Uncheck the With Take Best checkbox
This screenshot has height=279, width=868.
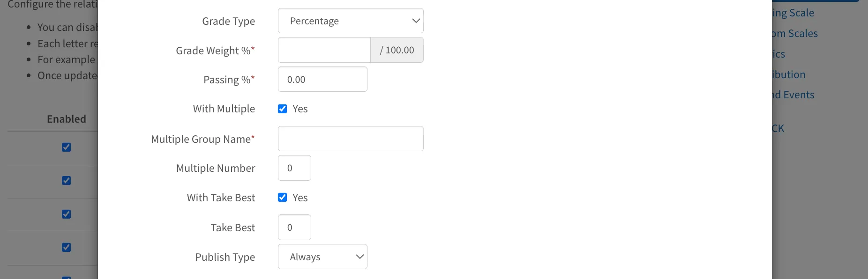click(282, 197)
